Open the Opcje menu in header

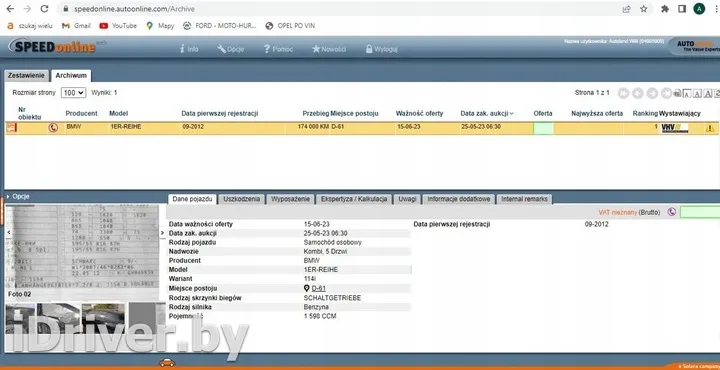231,49
